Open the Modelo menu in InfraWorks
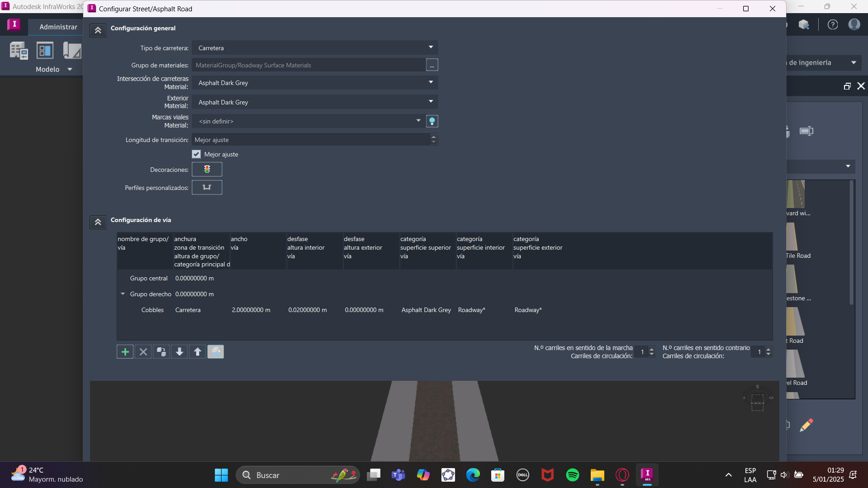Viewport: 868px width, 488px height. 54,69
